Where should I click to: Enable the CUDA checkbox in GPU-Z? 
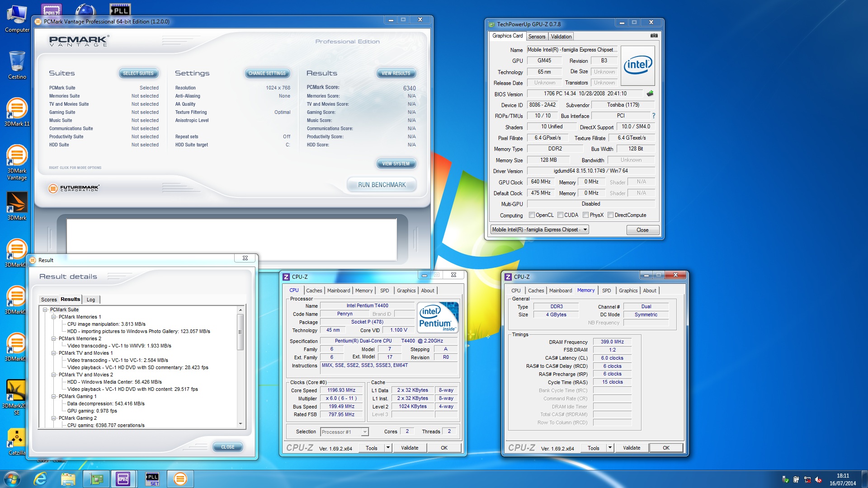tap(560, 215)
